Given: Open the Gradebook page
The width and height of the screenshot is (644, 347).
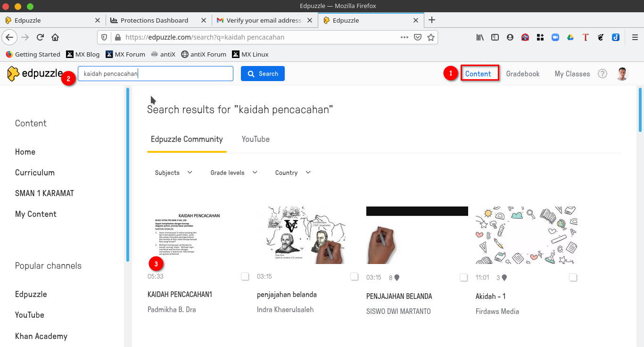Looking at the screenshot, I should tap(523, 74).
